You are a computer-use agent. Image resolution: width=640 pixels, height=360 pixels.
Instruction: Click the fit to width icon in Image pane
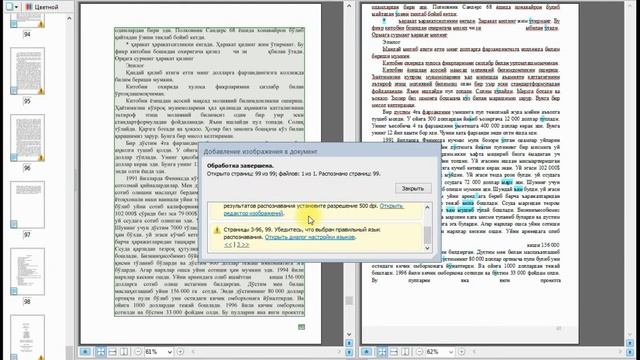(x=112, y=351)
